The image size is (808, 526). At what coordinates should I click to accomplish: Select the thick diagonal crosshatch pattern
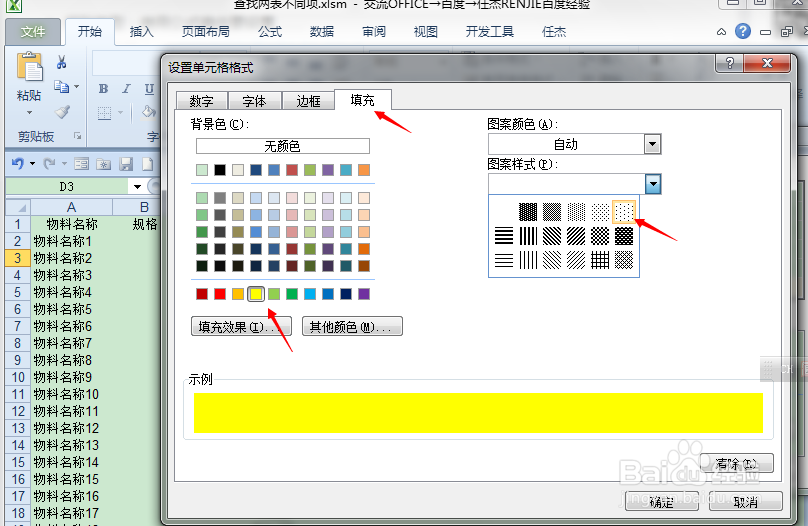624,236
